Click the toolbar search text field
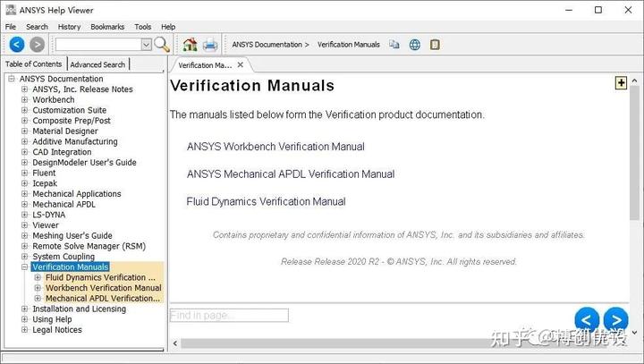 click(98, 45)
